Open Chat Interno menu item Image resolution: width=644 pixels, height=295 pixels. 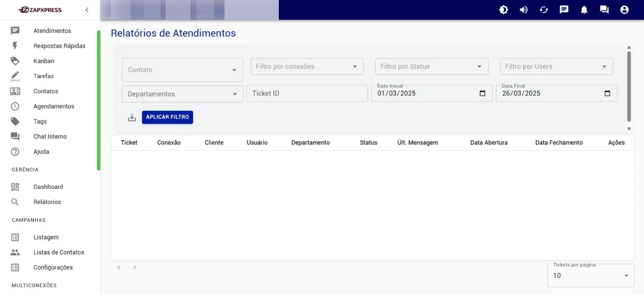click(x=50, y=136)
